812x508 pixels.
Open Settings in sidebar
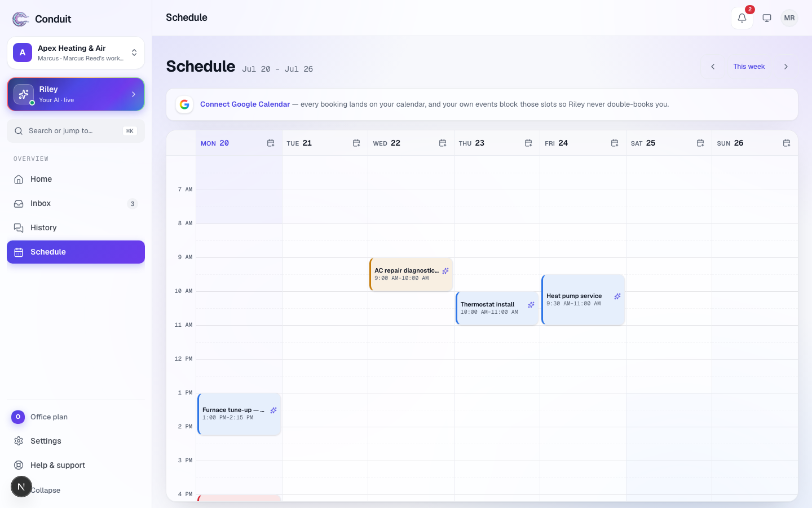(x=76, y=441)
